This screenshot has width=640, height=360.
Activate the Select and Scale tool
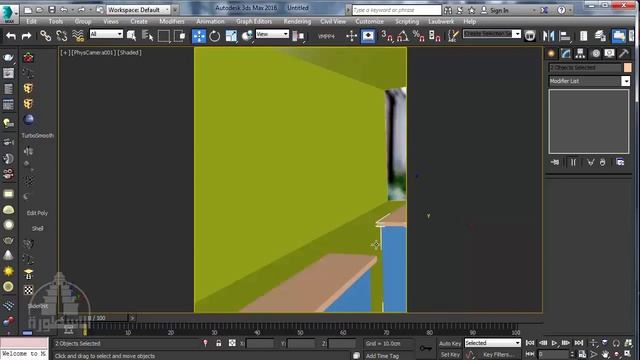pyautogui.click(x=231, y=36)
